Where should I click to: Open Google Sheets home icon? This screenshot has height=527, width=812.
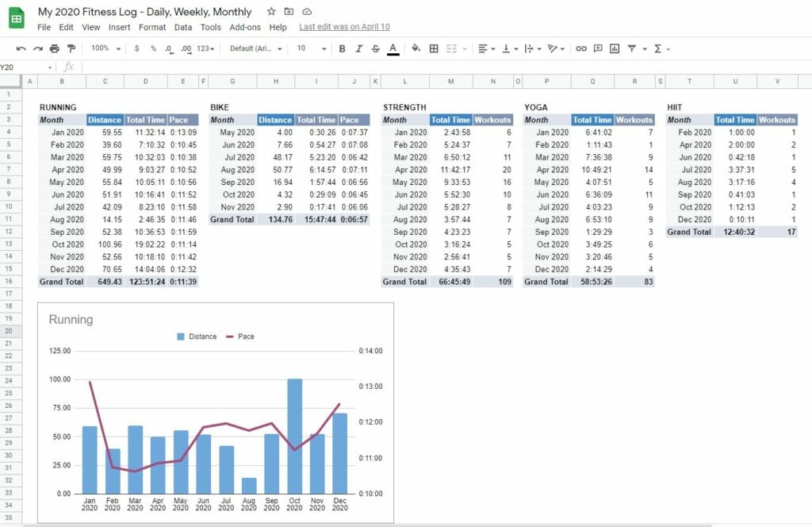click(17, 18)
